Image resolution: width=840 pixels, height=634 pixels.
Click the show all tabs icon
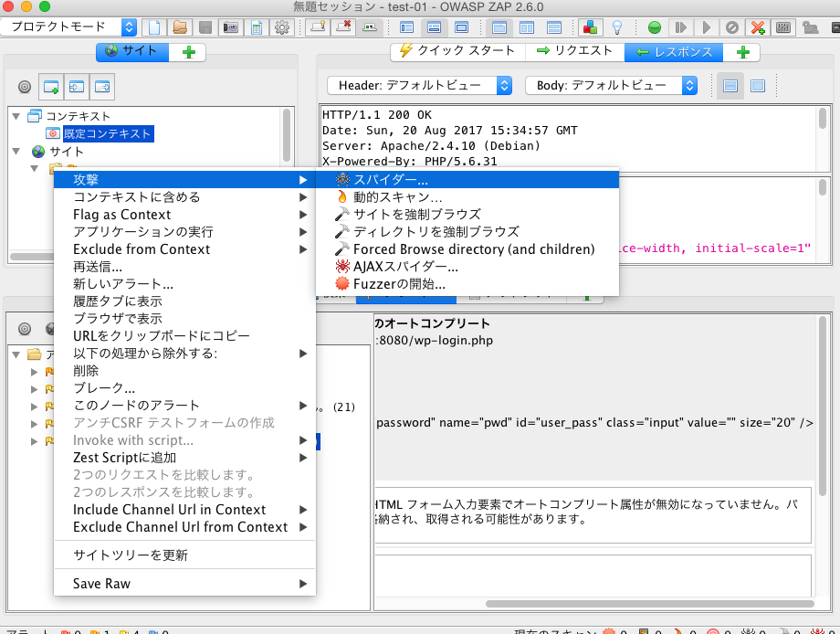[x=318, y=26]
